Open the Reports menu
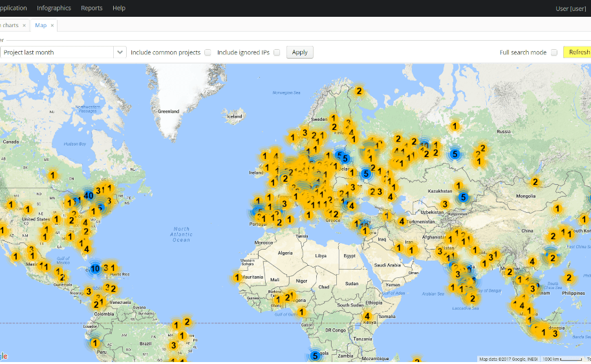This screenshot has height=364, width=591. [x=92, y=8]
